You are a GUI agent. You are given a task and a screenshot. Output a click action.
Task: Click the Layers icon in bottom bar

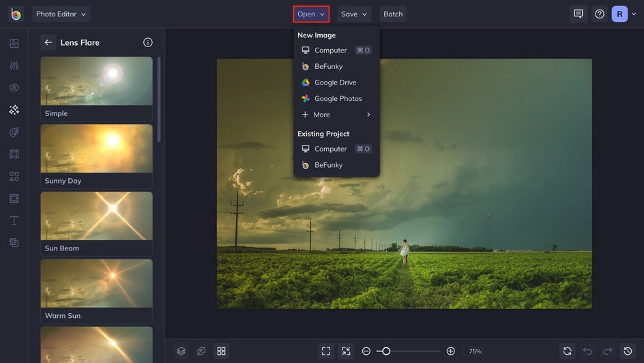[x=181, y=351]
